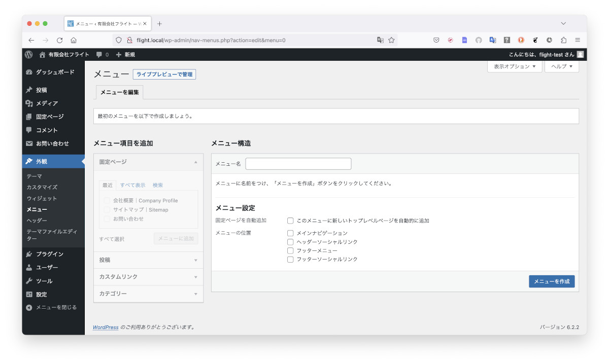The width and height of the screenshot is (609, 364).
Task: Click ライブプレビューで管理 button
Action: 164,75
